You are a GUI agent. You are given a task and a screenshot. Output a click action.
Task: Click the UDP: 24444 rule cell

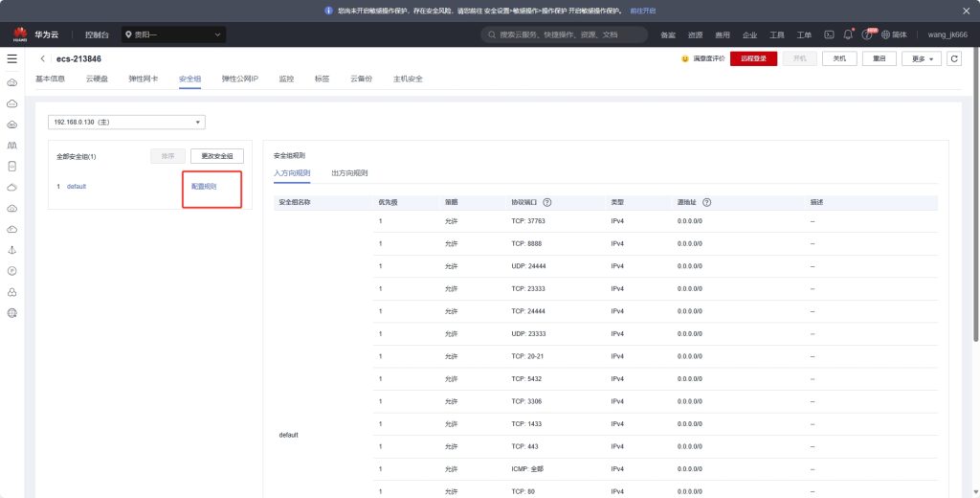tap(528, 266)
